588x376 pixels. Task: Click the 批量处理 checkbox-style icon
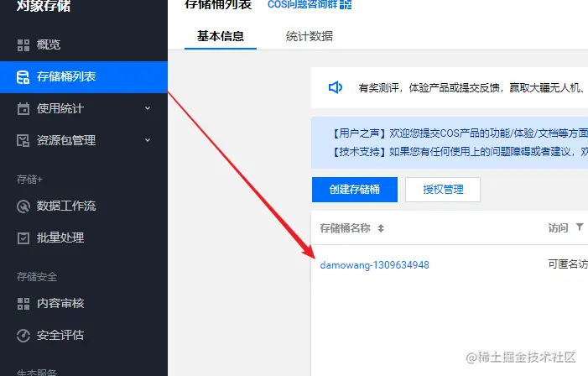tap(23, 238)
